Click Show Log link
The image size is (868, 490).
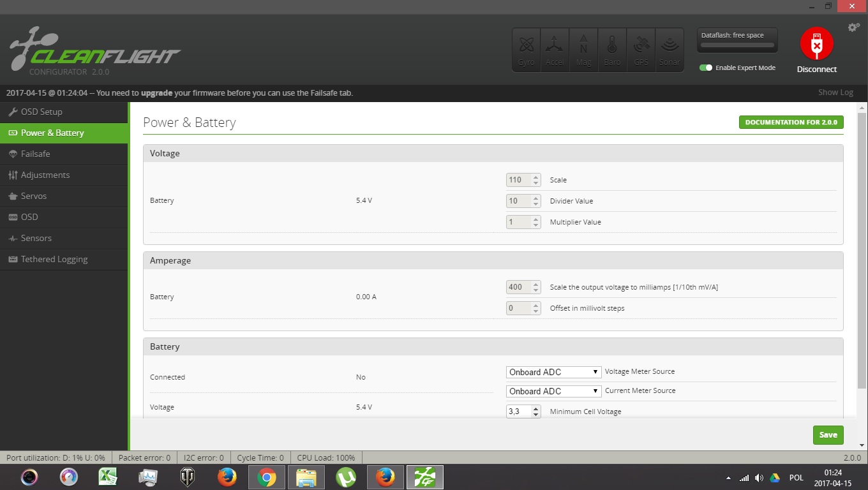click(x=835, y=93)
